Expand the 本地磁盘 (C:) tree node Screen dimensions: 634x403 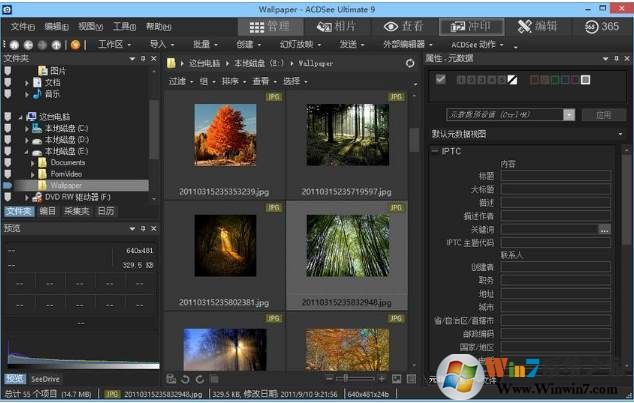[x=27, y=129]
